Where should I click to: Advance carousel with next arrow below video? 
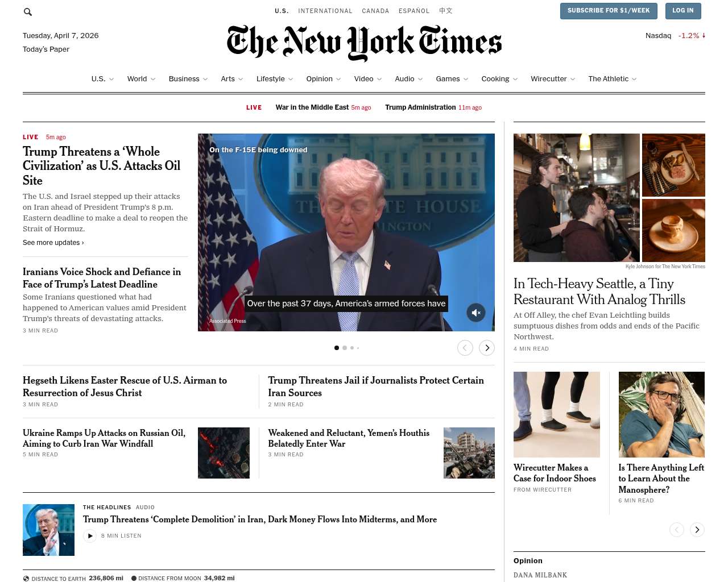(487, 348)
